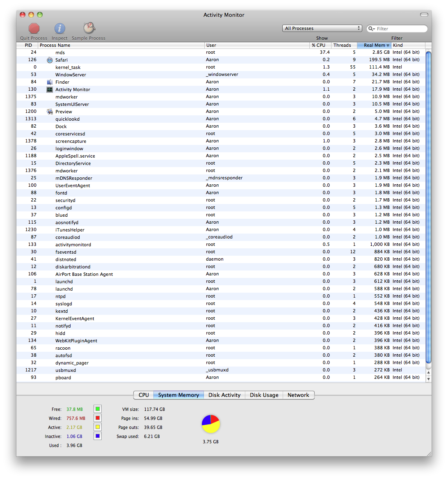Open the Disk Activity tab
Screen dimensions: 448x479
coord(224,395)
